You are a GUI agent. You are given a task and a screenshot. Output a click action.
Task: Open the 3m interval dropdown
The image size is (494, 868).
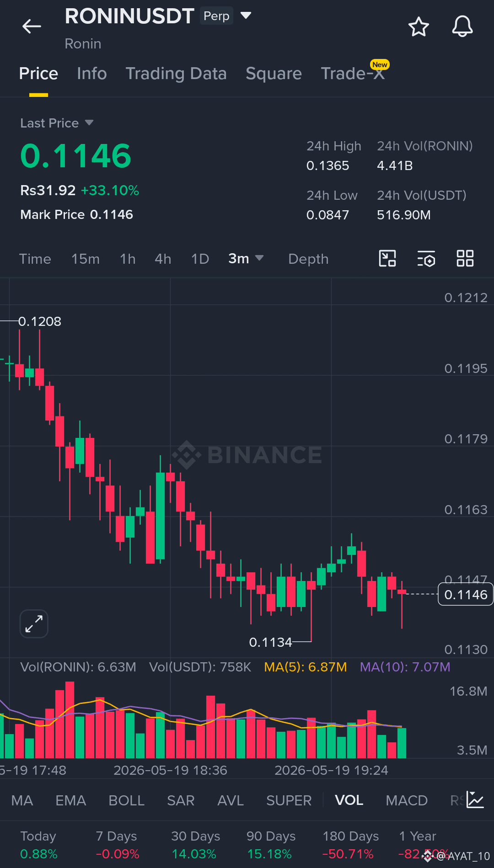click(x=246, y=259)
